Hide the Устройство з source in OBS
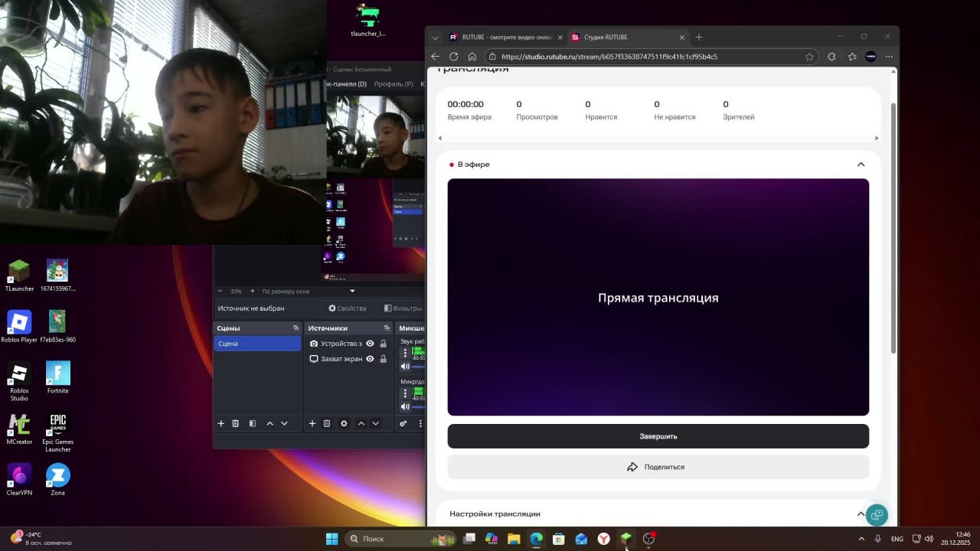Screen dimensions: 980x551 (370, 344)
